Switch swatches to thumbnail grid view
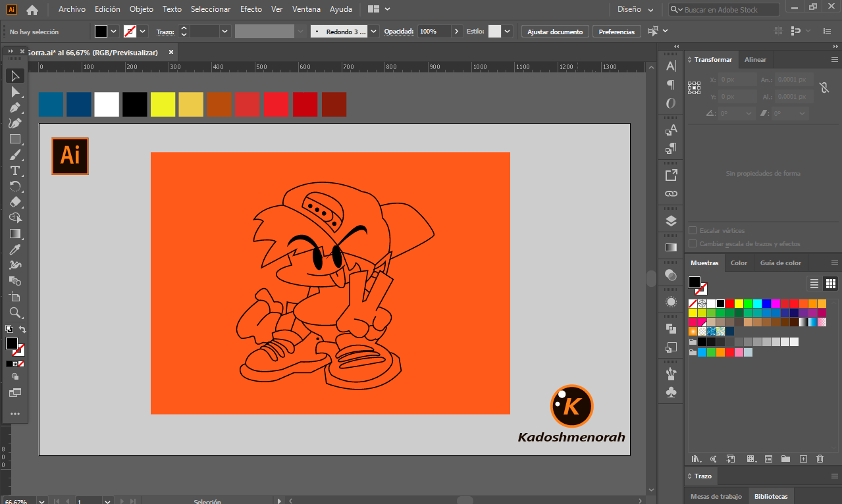The height and width of the screenshot is (504, 842). click(x=831, y=284)
